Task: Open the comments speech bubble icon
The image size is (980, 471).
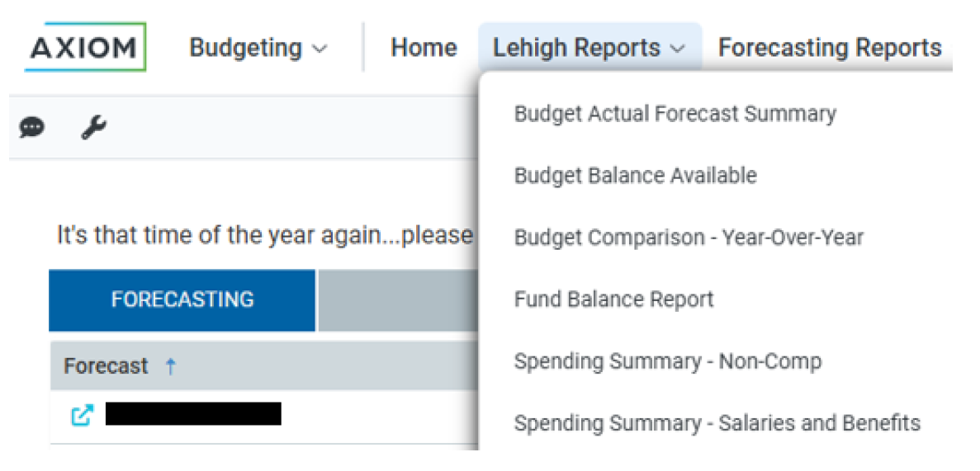Action: pyautogui.click(x=32, y=128)
